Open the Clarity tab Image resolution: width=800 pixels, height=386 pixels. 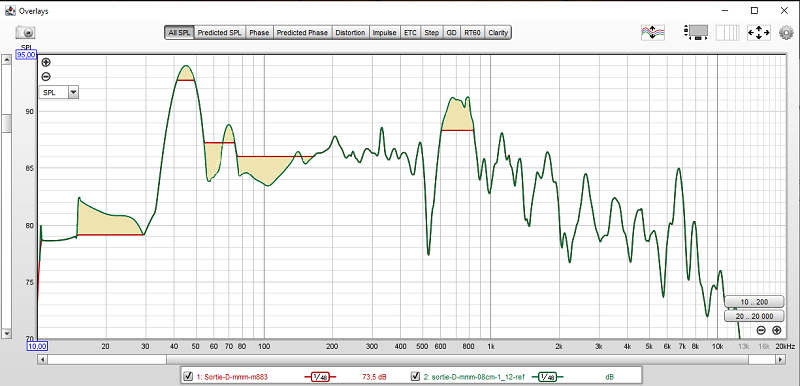[x=498, y=33]
